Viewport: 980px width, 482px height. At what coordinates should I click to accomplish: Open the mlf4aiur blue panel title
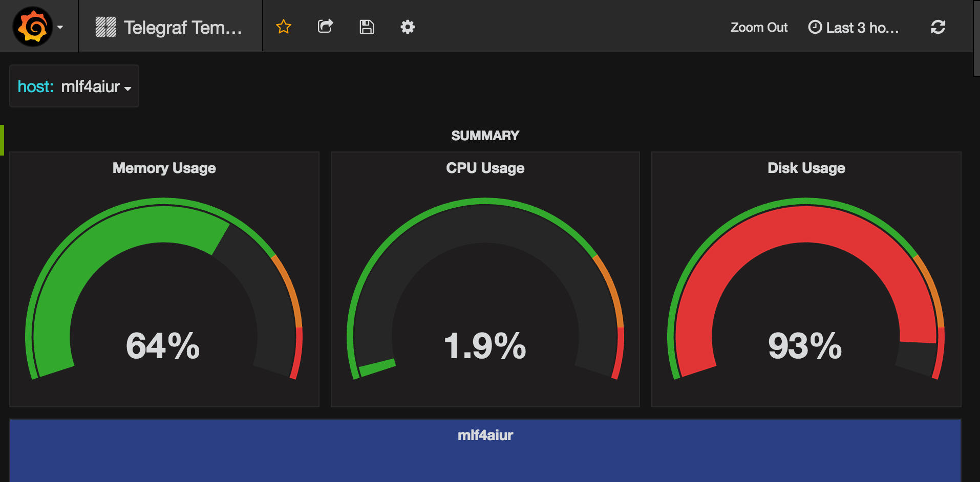point(485,435)
